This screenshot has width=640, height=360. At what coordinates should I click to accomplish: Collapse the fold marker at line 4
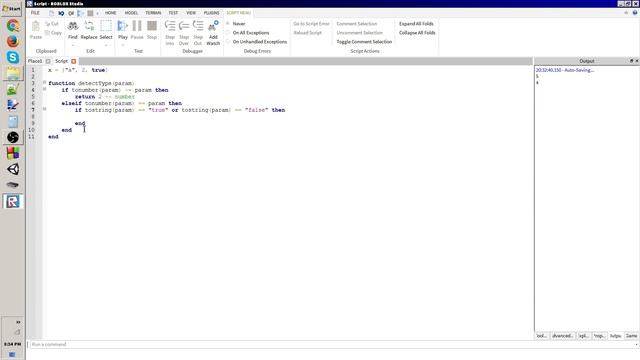44,89
